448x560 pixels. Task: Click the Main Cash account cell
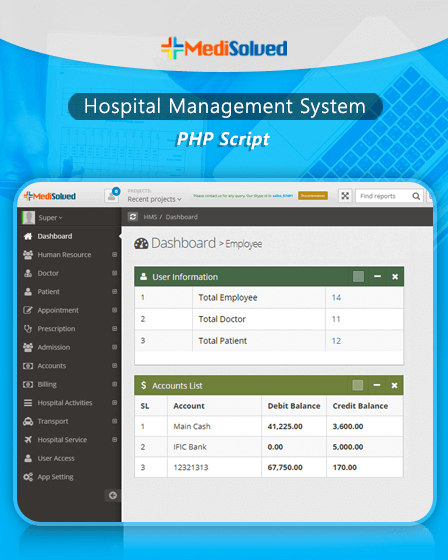tap(214, 426)
